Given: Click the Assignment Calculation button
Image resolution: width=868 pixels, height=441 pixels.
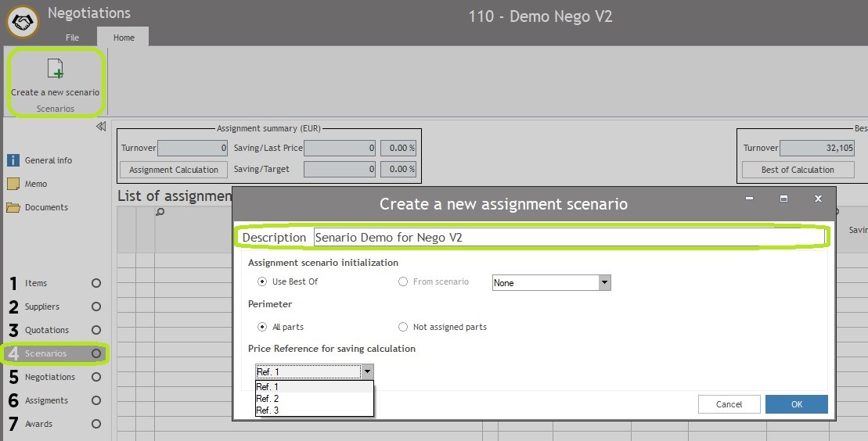Looking at the screenshot, I should tap(174, 170).
